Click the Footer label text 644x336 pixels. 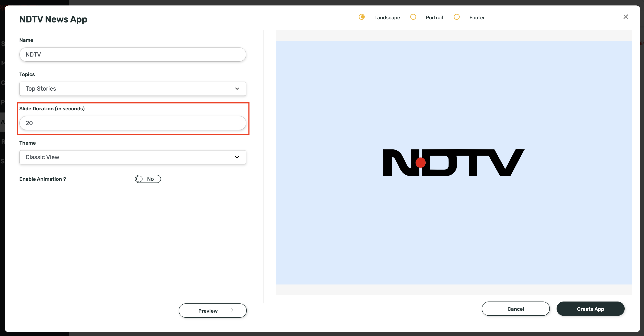(477, 17)
